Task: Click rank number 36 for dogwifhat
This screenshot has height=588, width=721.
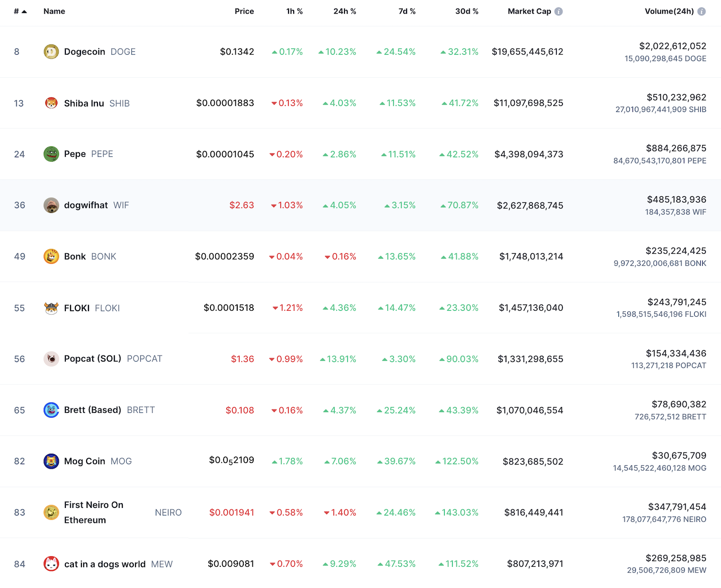Action: 20,205
